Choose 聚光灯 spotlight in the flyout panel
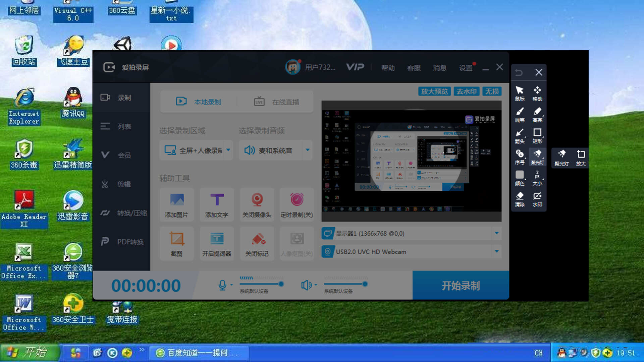The height and width of the screenshot is (362, 644). coord(562,158)
